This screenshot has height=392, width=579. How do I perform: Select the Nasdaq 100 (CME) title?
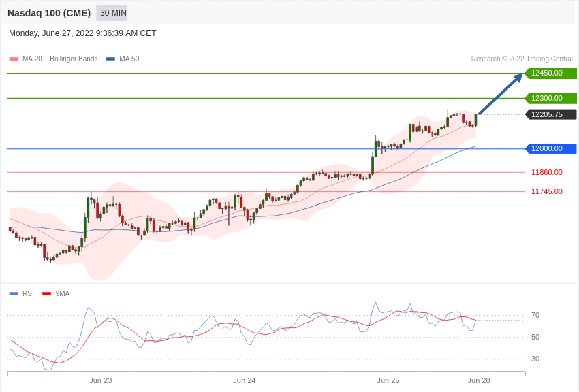pyautogui.click(x=49, y=13)
